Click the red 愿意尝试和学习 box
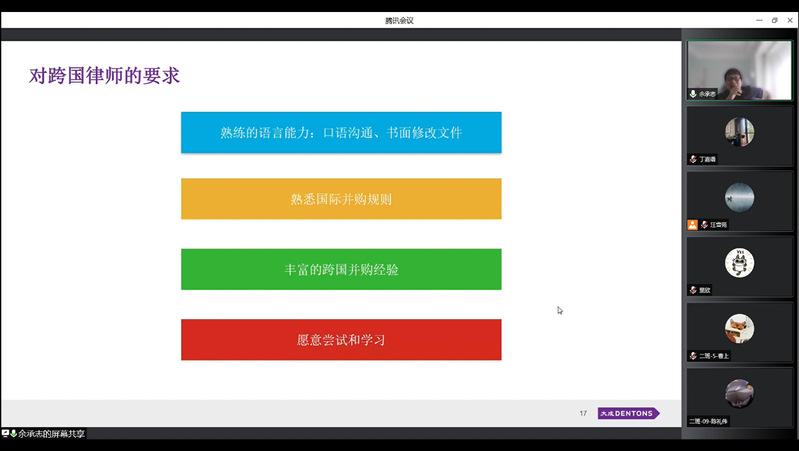This screenshot has height=451, width=799. (x=341, y=340)
